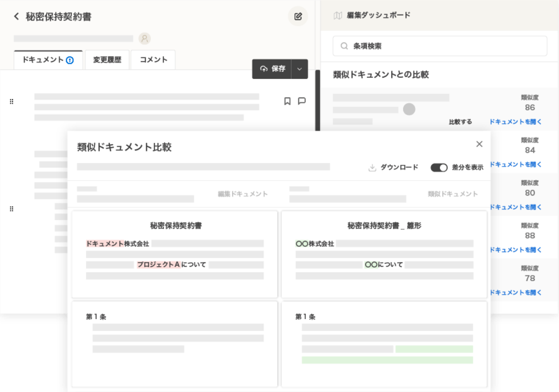Click the info badge on ドキュメント tab
The height and width of the screenshot is (392, 559).
coord(70,60)
